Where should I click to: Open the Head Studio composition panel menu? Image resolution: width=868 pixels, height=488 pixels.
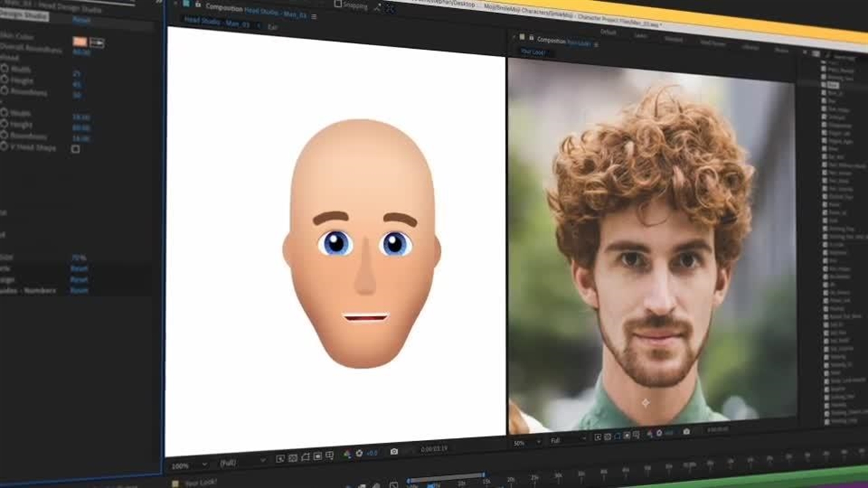coord(313,16)
